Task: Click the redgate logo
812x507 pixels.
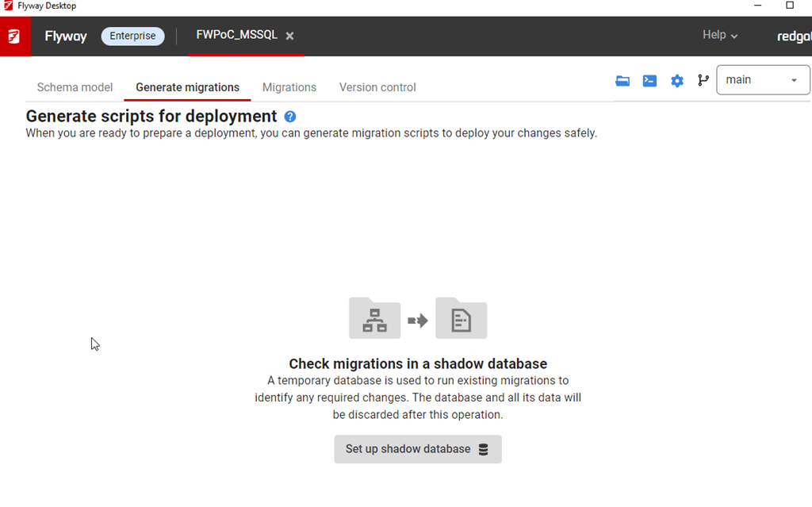Action: (793, 36)
